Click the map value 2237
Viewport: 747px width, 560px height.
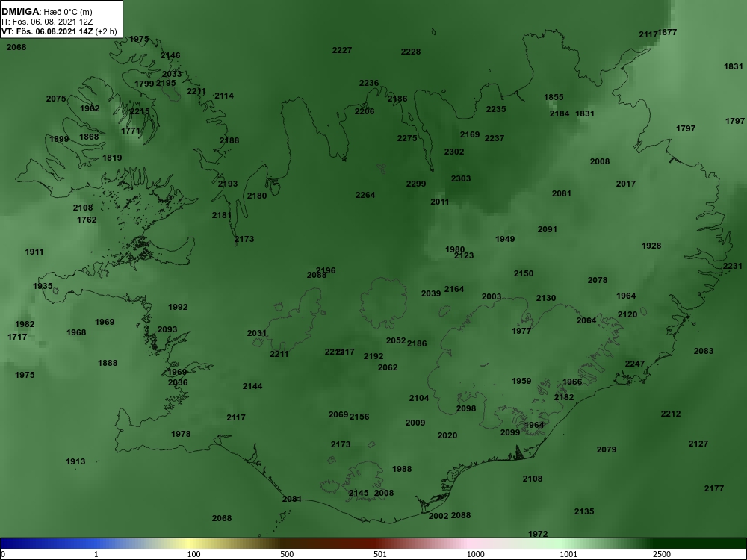(x=494, y=138)
